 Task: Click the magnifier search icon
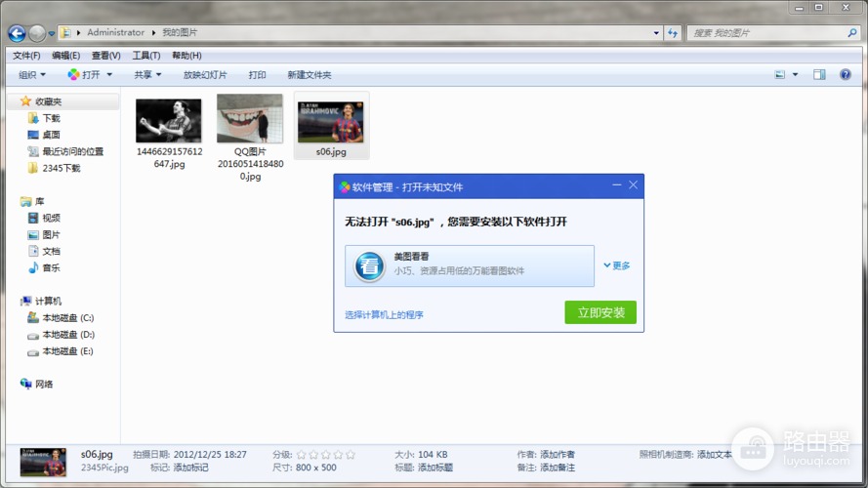point(852,32)
